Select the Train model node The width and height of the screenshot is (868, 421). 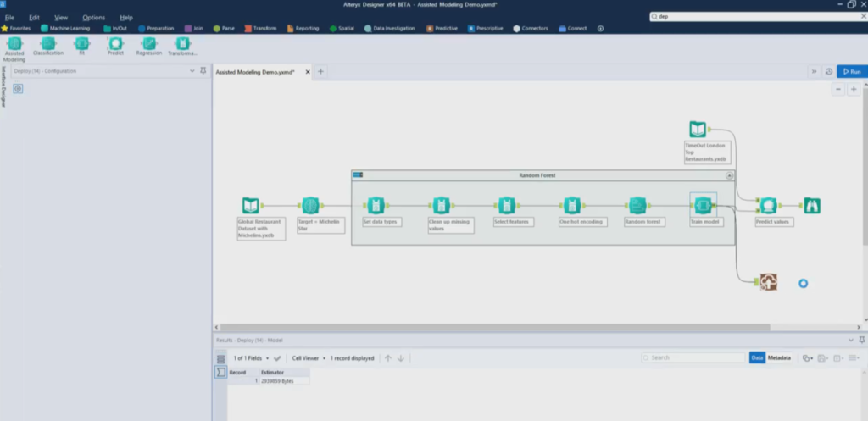click(x=703, y=206)
